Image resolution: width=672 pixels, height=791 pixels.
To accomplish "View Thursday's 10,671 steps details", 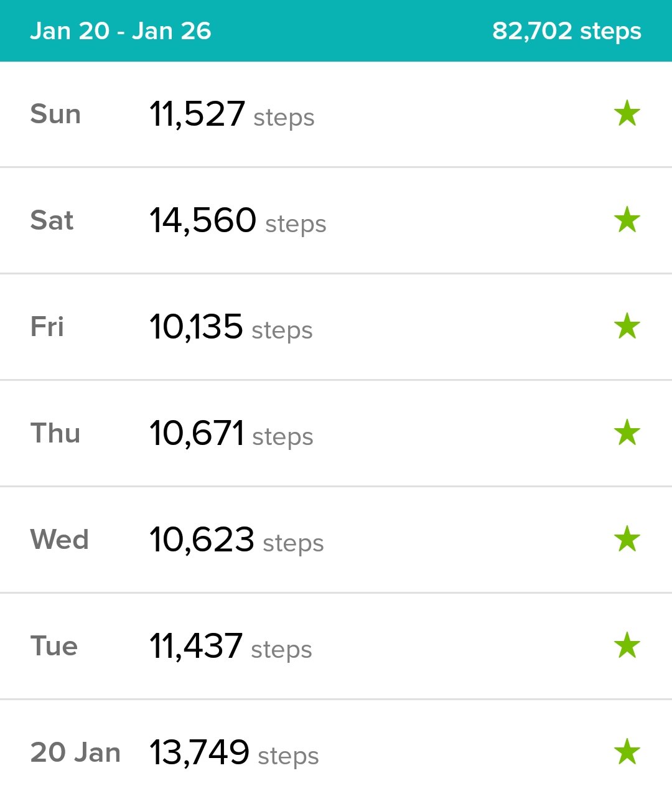I will pos(231,434).
